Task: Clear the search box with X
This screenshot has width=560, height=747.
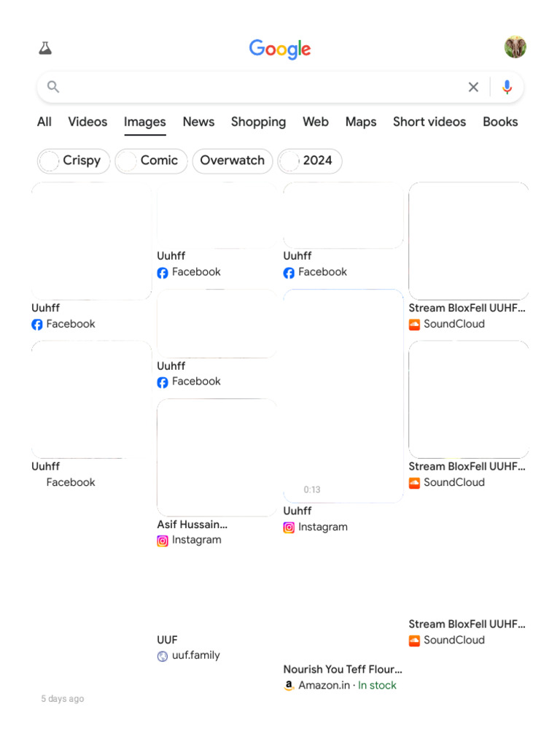Action: (473, 88)
